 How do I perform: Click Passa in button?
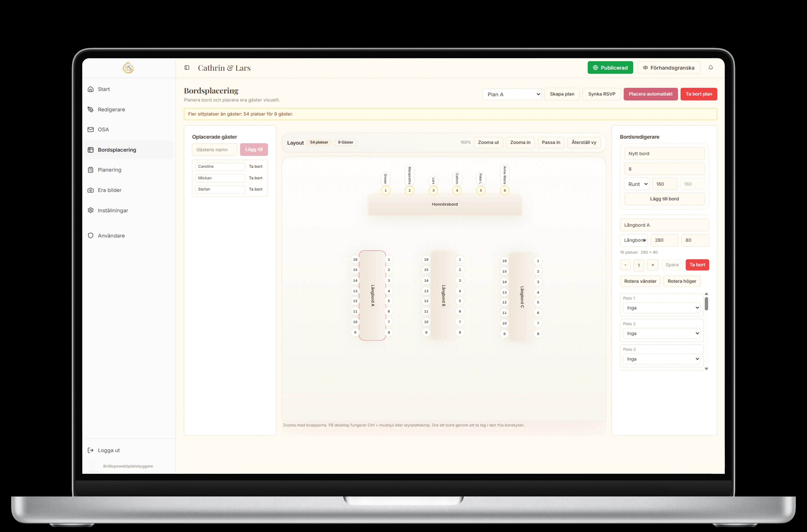(551, 143)
